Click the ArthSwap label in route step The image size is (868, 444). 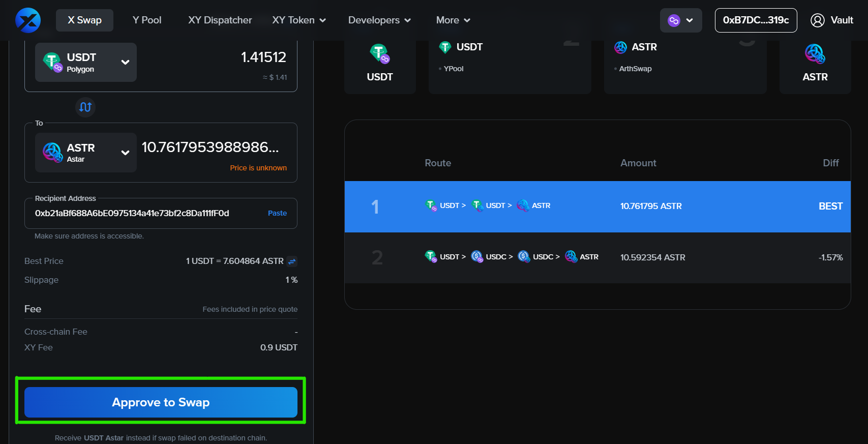pyautogui.click(x=635, y=69)
